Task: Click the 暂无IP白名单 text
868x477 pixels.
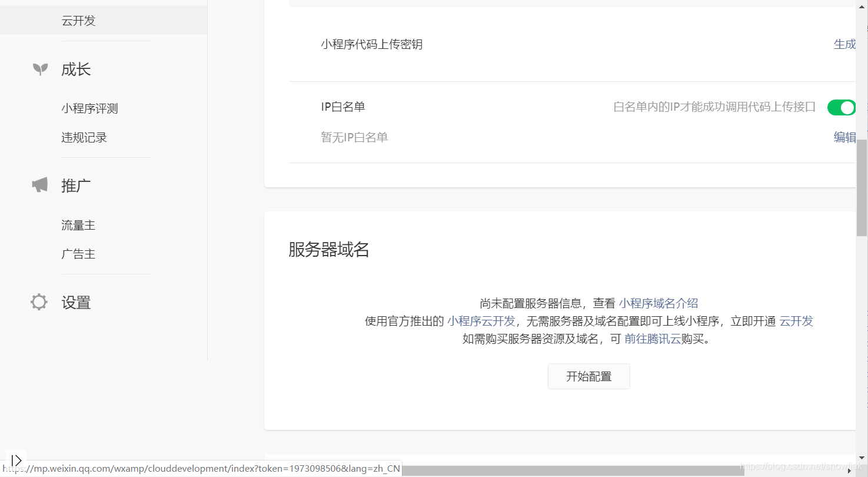Action: pyautogui.click(x=354, y=137)
